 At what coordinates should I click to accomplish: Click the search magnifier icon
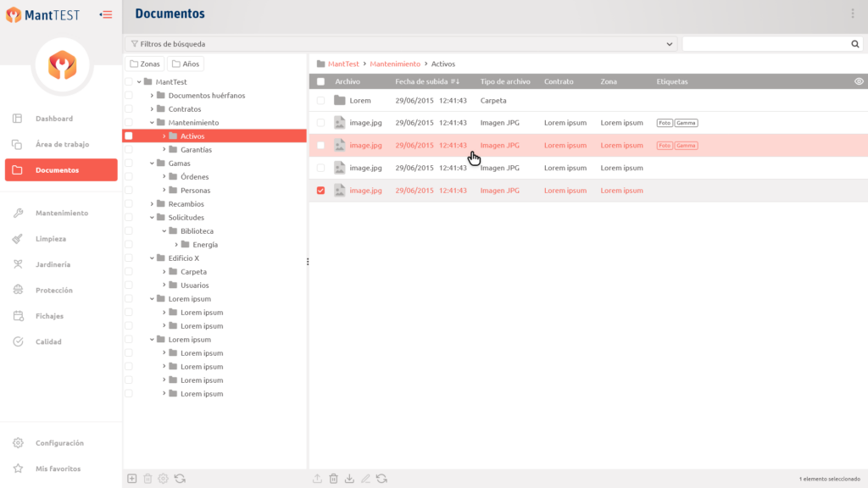click(x=855, y=44)
